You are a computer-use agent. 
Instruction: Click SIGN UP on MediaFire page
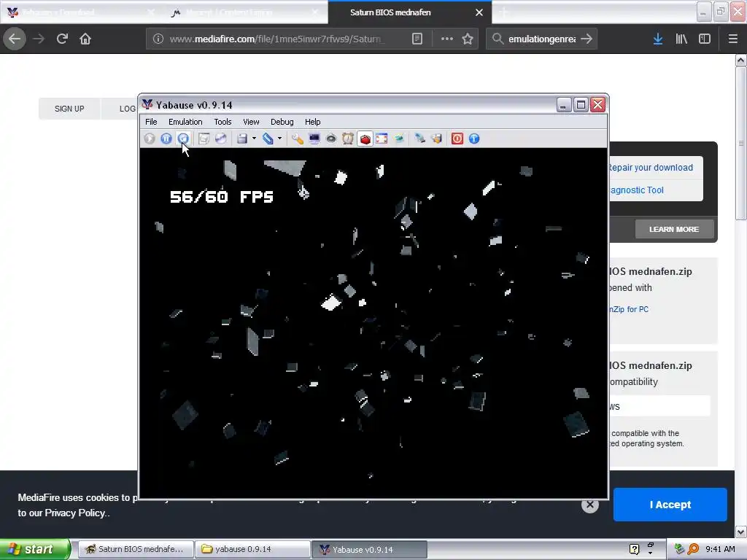69,109
